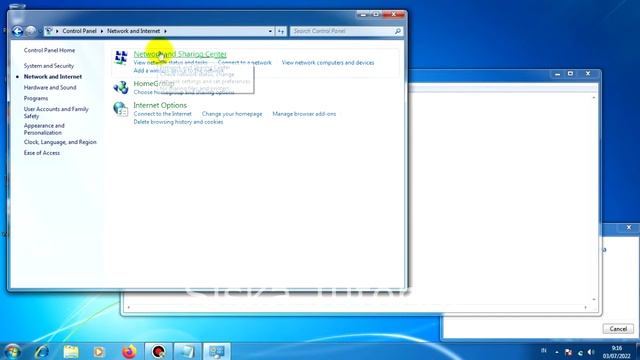
Task: Open Clock, Language, and Region
Action: tap(60, 142)
